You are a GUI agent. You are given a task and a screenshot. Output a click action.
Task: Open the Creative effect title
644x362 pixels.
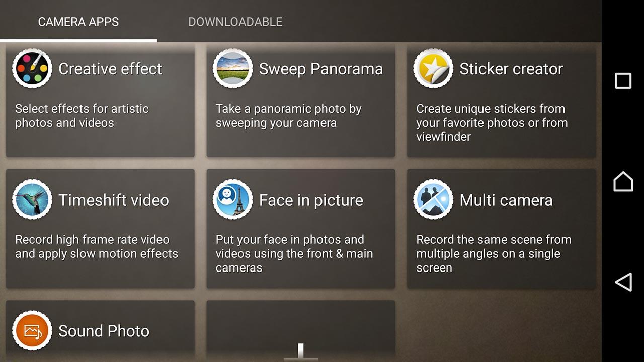click(x=110, y=69)
